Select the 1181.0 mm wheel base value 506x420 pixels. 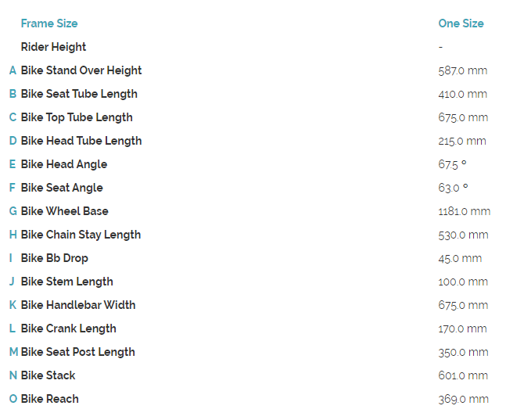[465, 211]
